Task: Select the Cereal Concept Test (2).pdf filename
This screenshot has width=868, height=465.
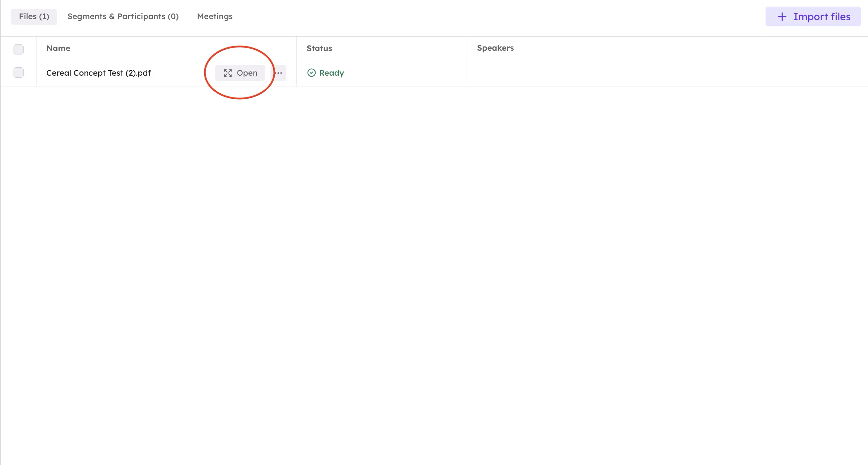Action: point(99,73)
